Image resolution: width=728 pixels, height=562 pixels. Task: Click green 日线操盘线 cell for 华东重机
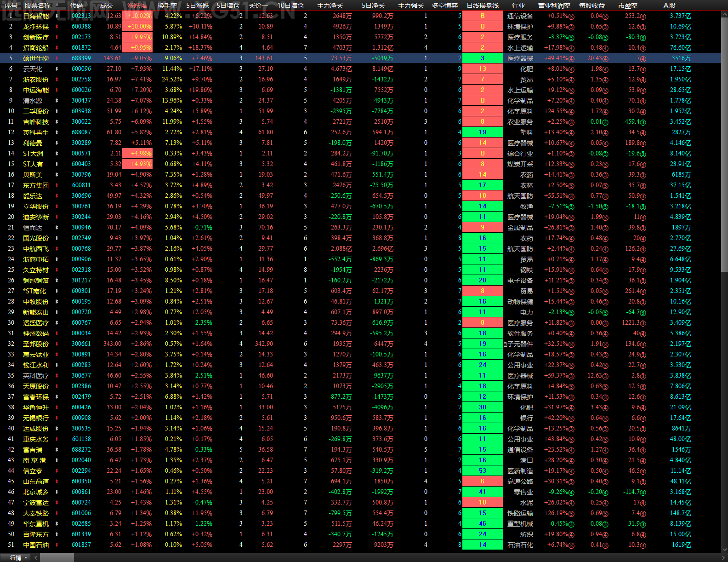(x=482, y=524)
